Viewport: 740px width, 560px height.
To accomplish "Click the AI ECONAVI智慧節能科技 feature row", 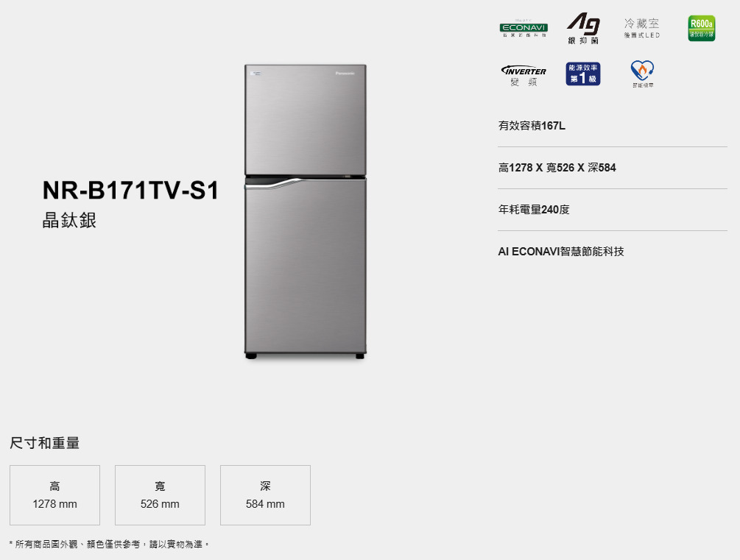I will point(613,252).
